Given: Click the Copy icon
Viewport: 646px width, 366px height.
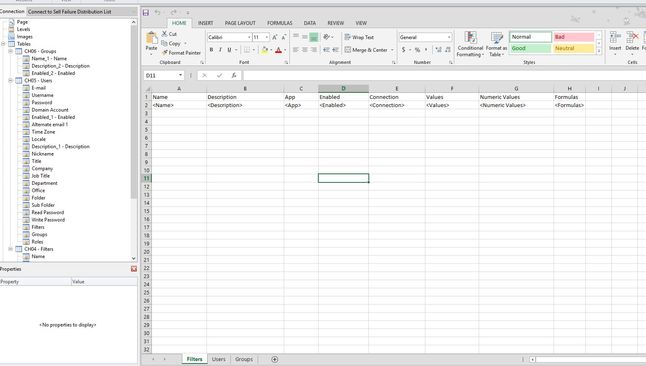Looking at the screenshot, I should [x=164, y=43].
